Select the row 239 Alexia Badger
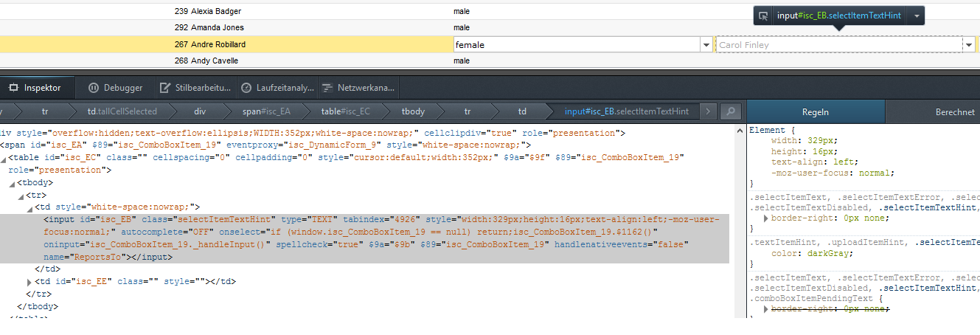Viewport: 980px width, 335px height. 490,12
